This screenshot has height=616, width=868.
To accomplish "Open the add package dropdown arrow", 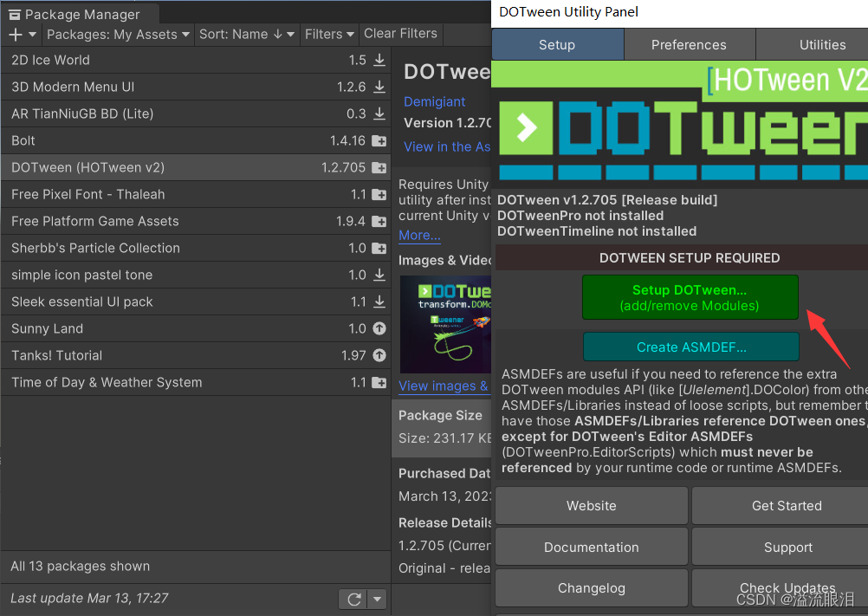I will 33,35.
